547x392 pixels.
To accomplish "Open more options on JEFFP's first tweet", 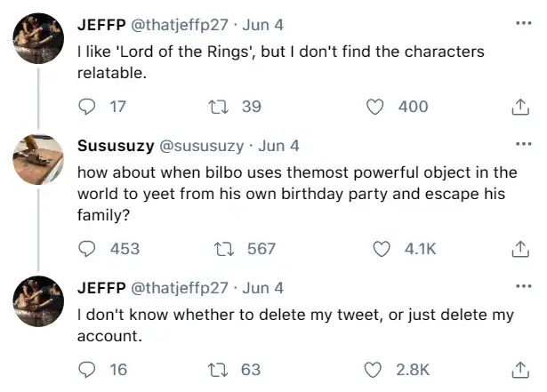I will click(x=523, y=23).
